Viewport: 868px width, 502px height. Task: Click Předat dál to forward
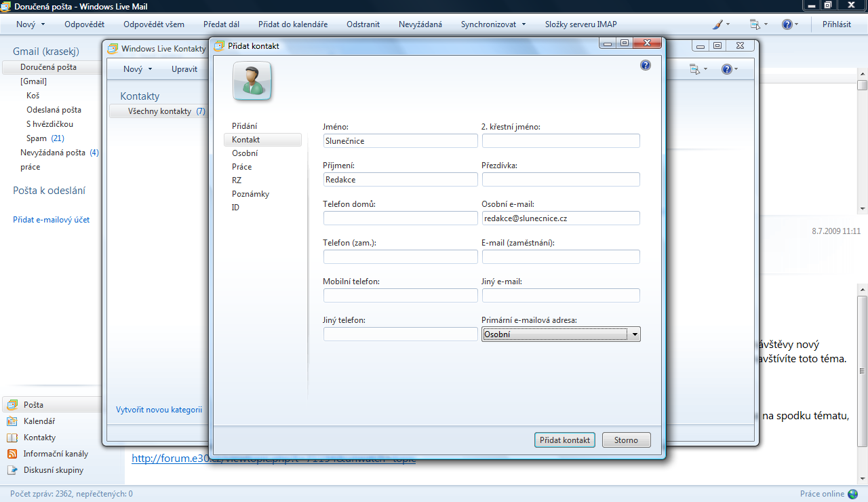[x=221, y=24]
